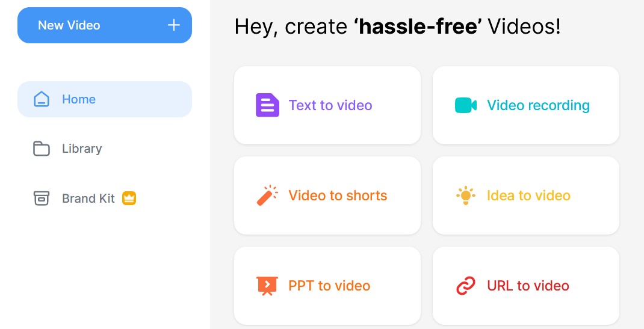Click the plus icon on New Video

(x=174, y=25)
